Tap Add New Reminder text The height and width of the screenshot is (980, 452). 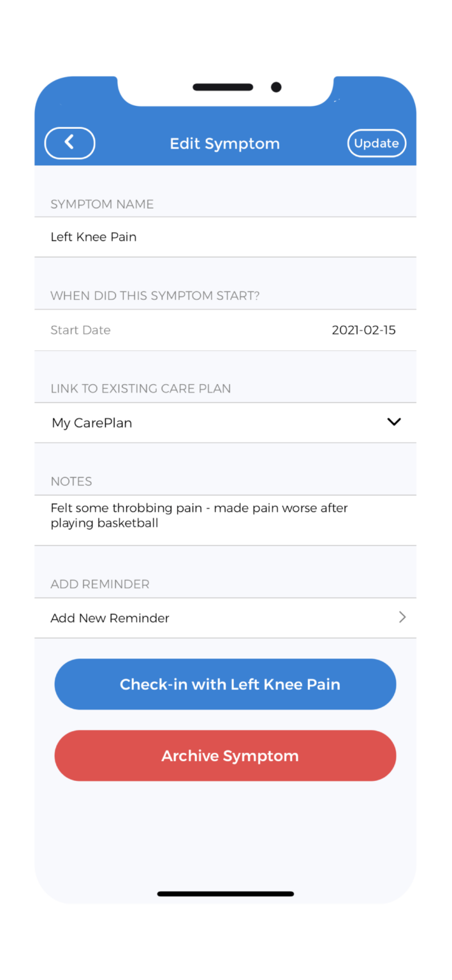(110, 617)
